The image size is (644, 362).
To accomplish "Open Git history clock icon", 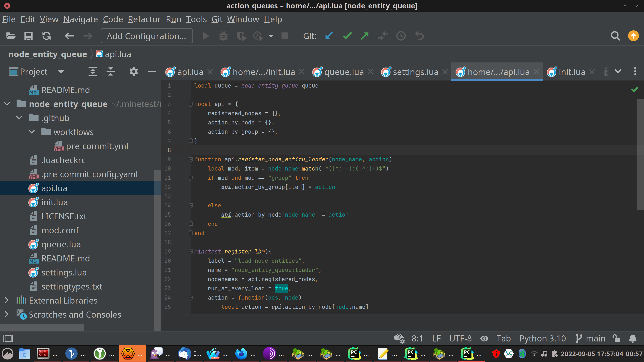I will (401, 36).
